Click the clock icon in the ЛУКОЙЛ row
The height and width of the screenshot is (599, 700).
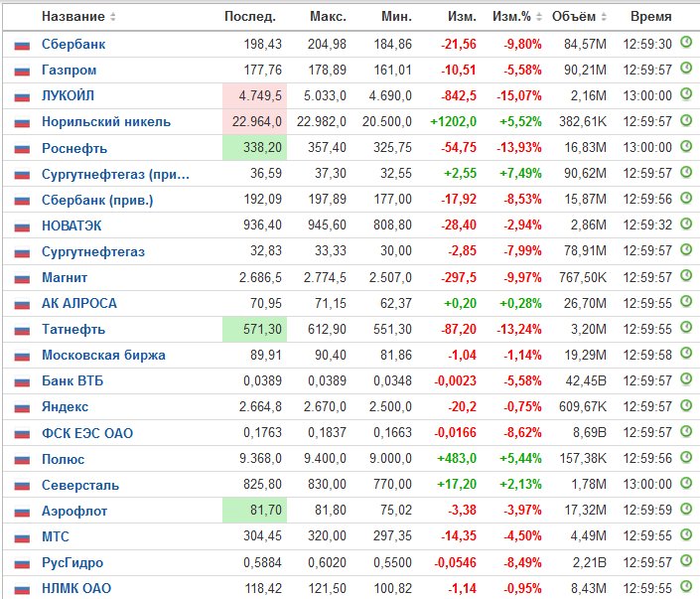pos(686,94)
